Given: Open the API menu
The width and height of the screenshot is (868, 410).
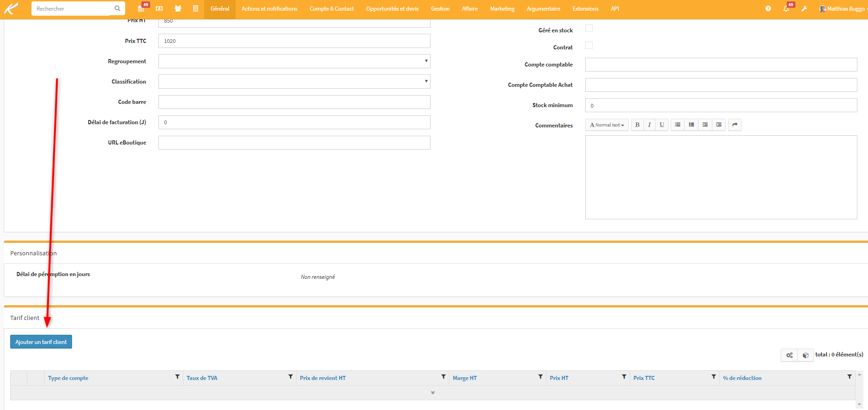Looking at the screenshot, I should coord(615,9).
